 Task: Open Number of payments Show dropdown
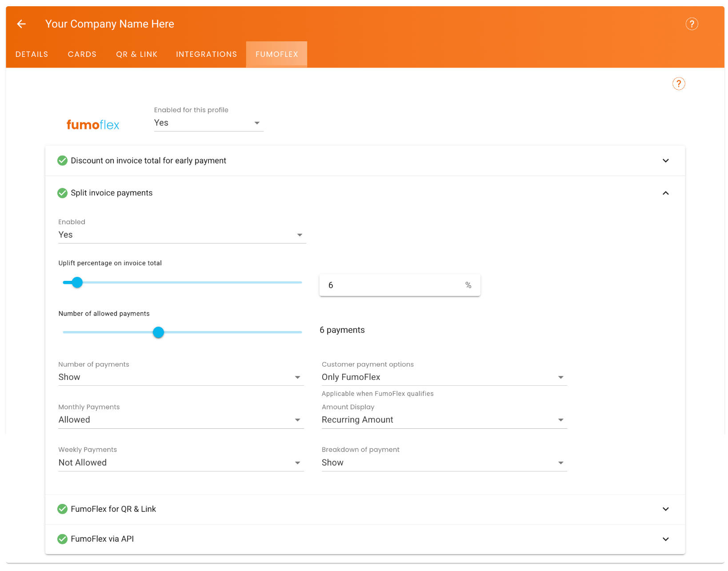coord(181,377)
